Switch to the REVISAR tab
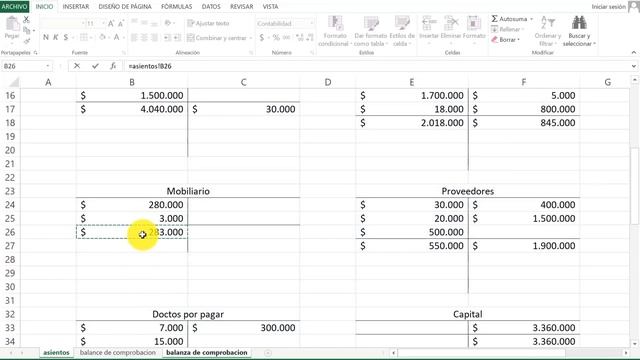The height and width of the screenshot is (360, 640). pyautogui.click(x=241, y=7)
